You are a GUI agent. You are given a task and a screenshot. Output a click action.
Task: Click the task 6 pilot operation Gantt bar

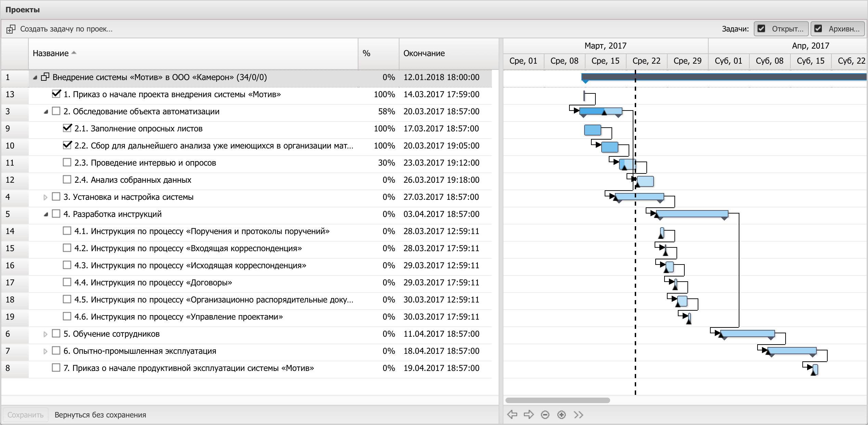pyautogui.click(x=792, y=351)
